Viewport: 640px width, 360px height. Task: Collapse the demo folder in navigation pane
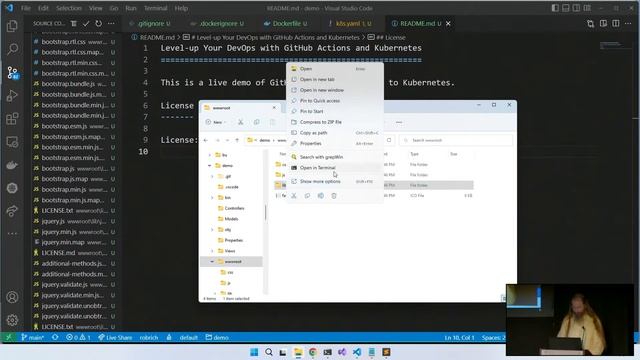210,166
